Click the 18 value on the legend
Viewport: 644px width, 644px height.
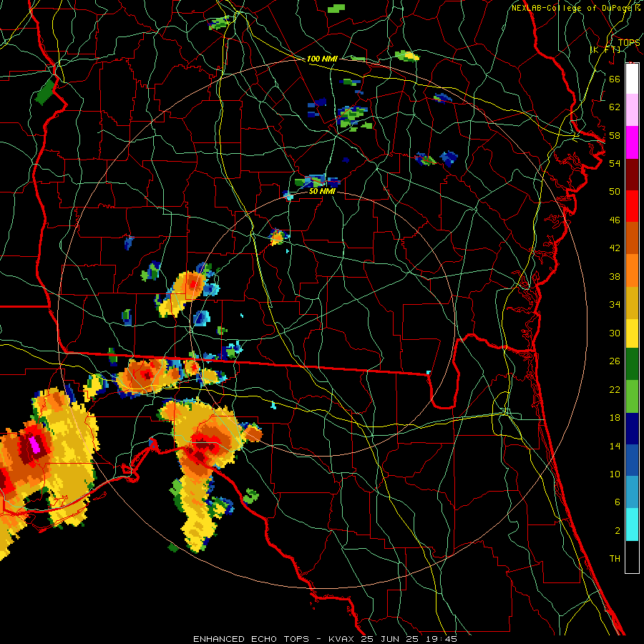pyautogui.click(x=615, y=418)
